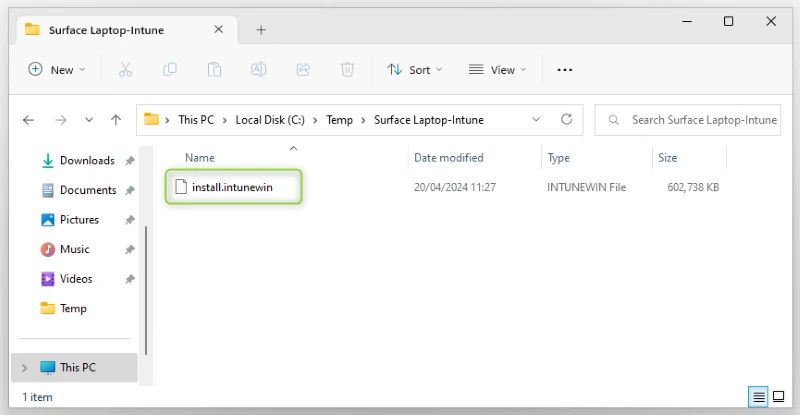This screenshot has width=800, height=415.
Task: Select Temp in the breadcrumb path
Action: point(339,120)
